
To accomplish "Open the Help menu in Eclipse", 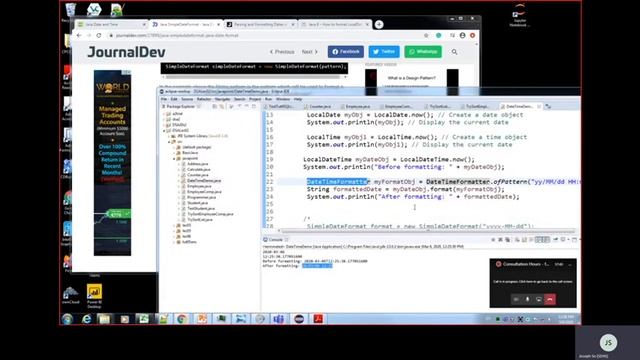I will (298, 99).
